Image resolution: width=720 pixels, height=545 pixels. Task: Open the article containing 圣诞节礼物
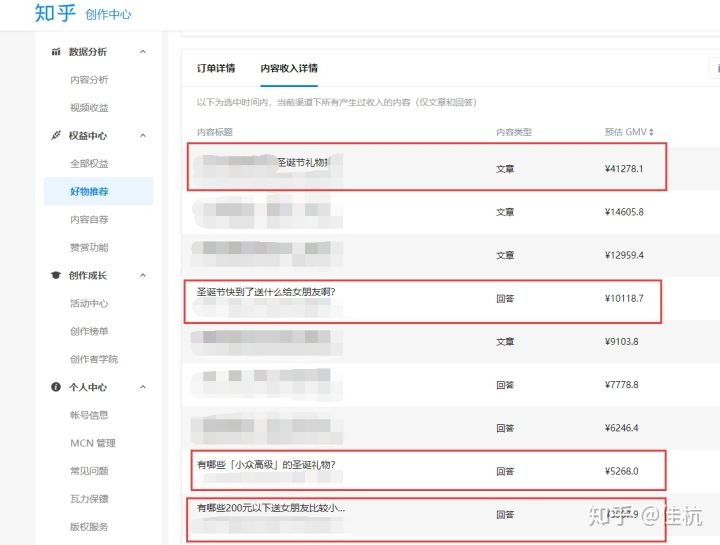(303, 163)
